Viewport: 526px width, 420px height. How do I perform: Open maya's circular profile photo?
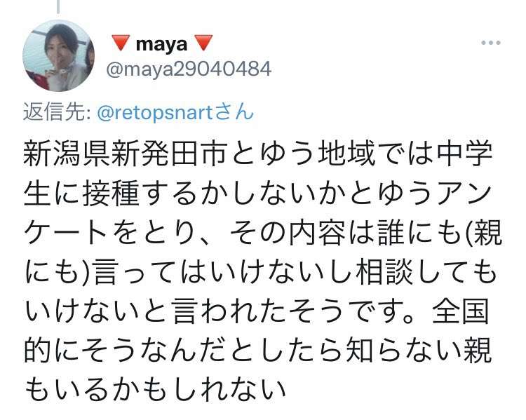click(x=58, y=55)
